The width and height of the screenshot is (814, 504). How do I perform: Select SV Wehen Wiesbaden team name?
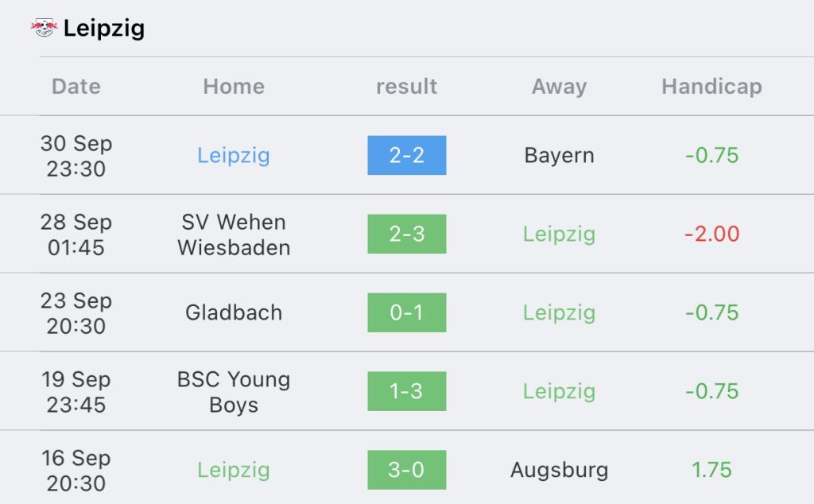tap(234, 235)
